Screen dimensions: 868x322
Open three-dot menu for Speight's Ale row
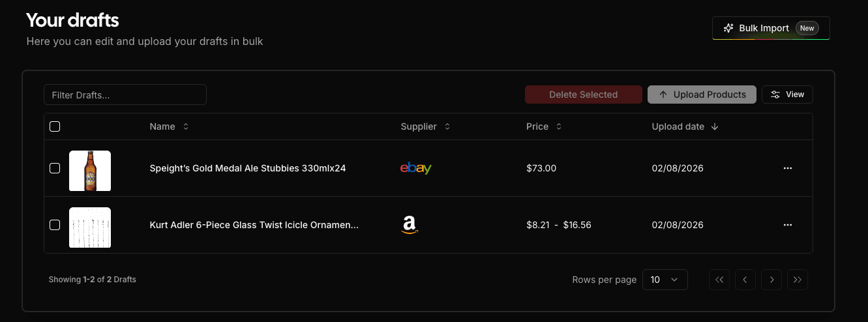(x=787, y=168)
